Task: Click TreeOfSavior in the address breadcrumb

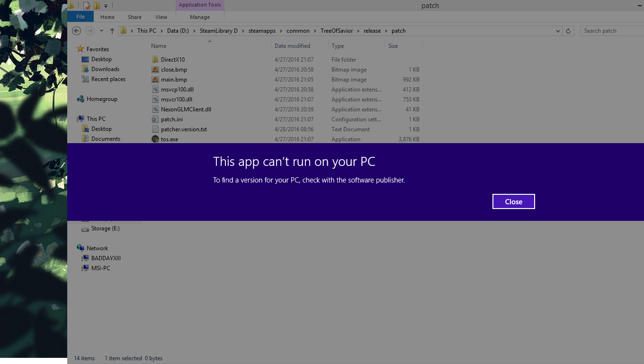Action: (x=336, y=31)
